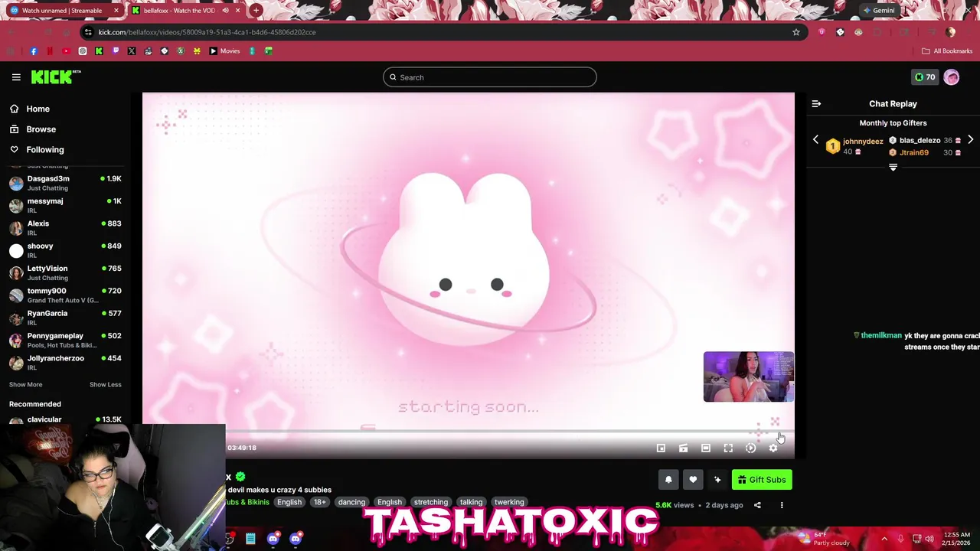
Task: Open RyanGarcia channel in sidebar
Action: 65,318
